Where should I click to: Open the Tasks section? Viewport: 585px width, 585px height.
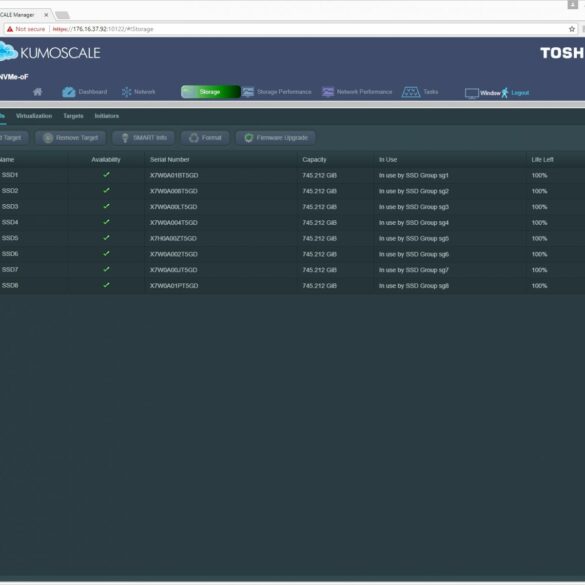(420, 92)
